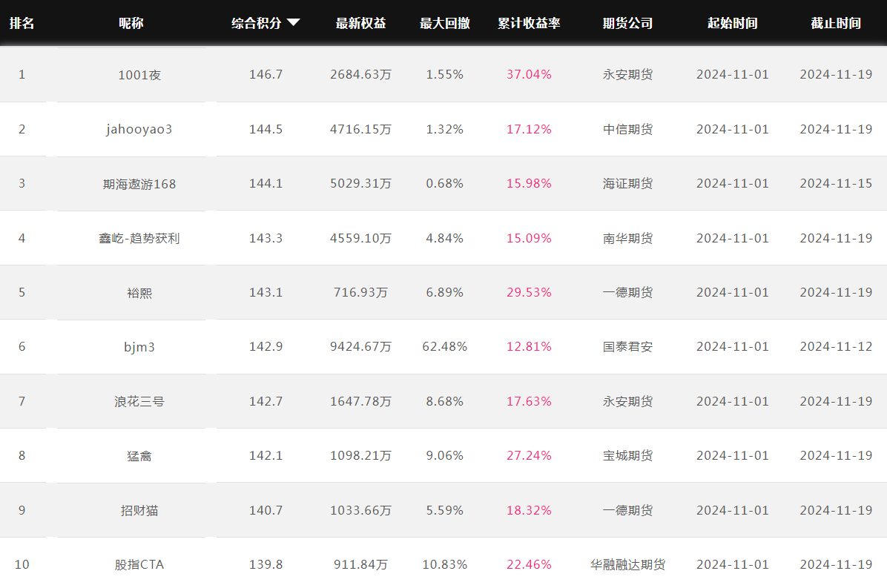Click the equity value 911.84万
This screenshot has height=588, width=887.
[x=361, y=564]
